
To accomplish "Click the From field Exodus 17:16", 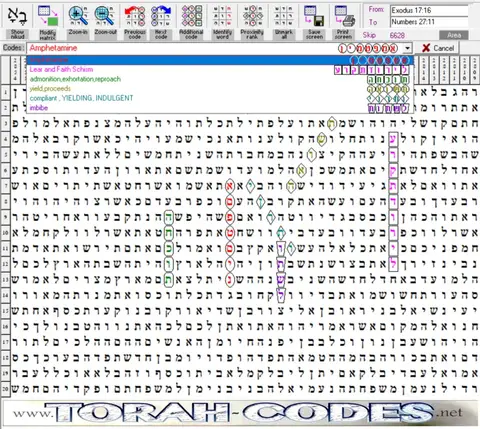I will coord(429,11).
